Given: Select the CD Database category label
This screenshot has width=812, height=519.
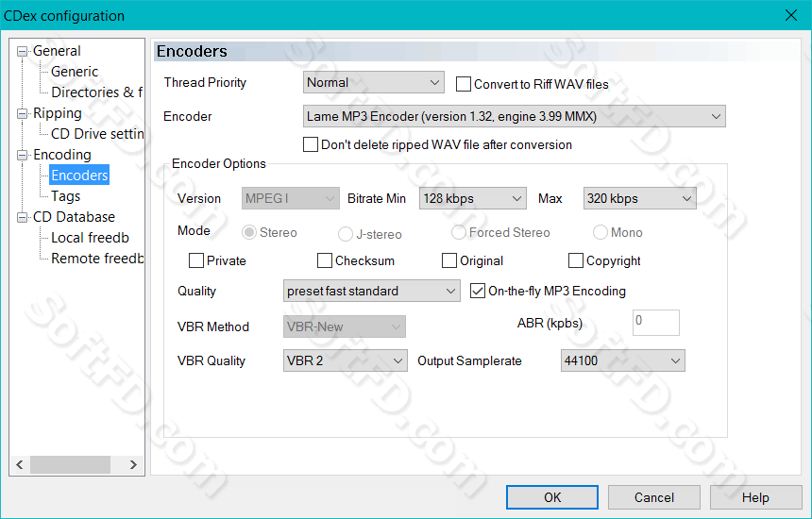Looking at the screenshot, I should (74, 217).
